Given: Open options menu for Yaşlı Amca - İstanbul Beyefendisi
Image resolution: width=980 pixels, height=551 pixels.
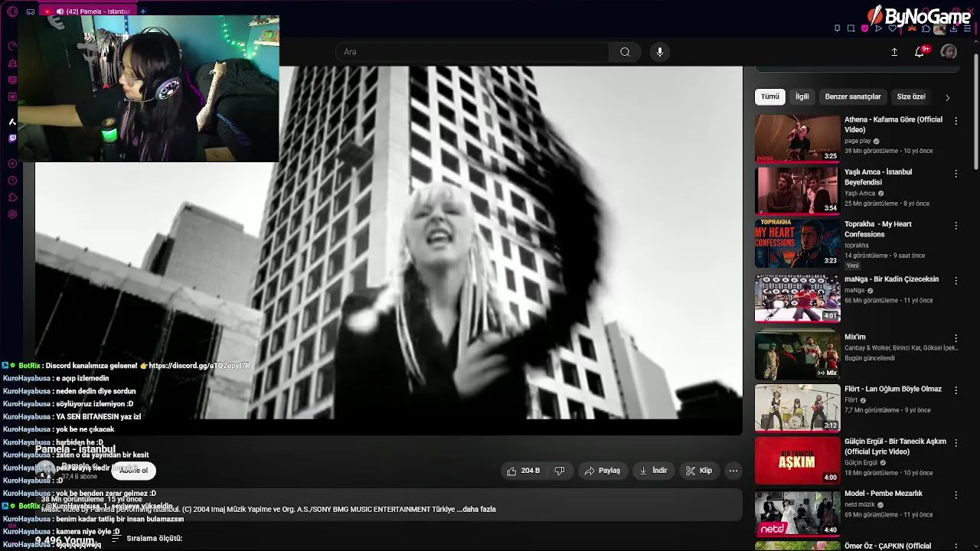Looking at the screenshot, I should coord(955,174).
